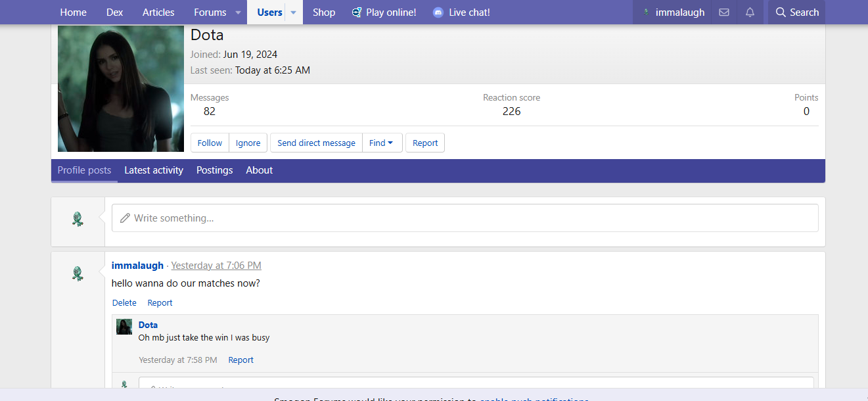Open Dota's large profile picture
The height and width of the screenshot is (401, 868).
click(x=121, y=89)
